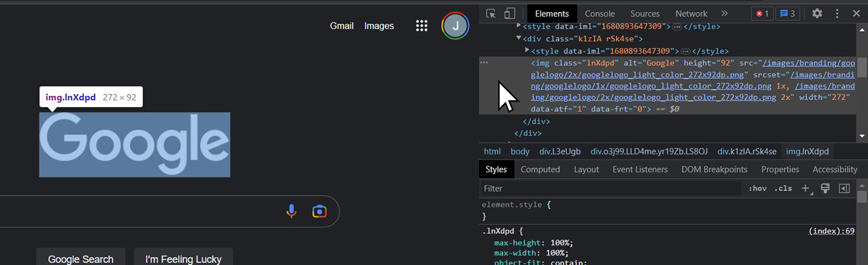Image resolution: width=868 pixels, height=265 pixels.
Task: Open the Styles pane tab
Action: point(496,169)
